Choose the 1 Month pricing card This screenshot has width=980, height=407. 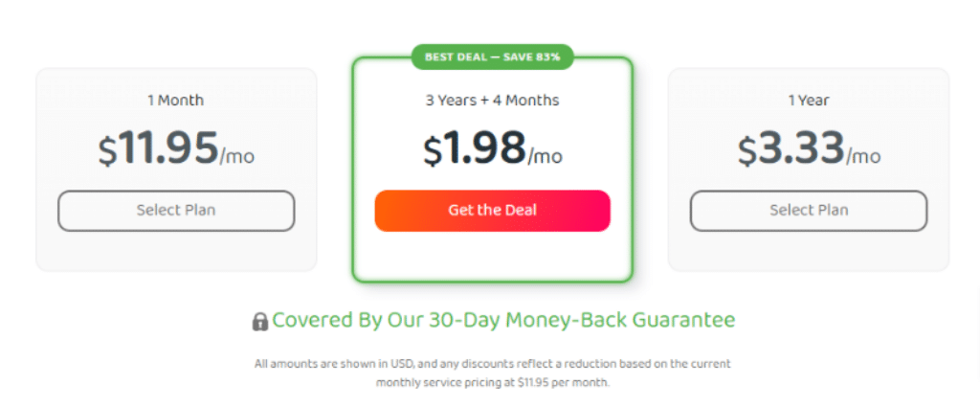click(x=176, y=170)
